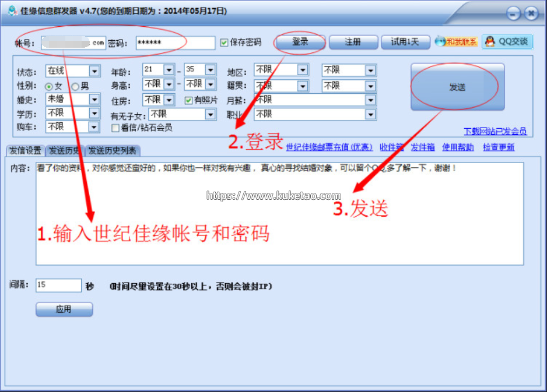Click the 和我联系 contact icon button
Viewport: 547px width, 392px height.
456,42
